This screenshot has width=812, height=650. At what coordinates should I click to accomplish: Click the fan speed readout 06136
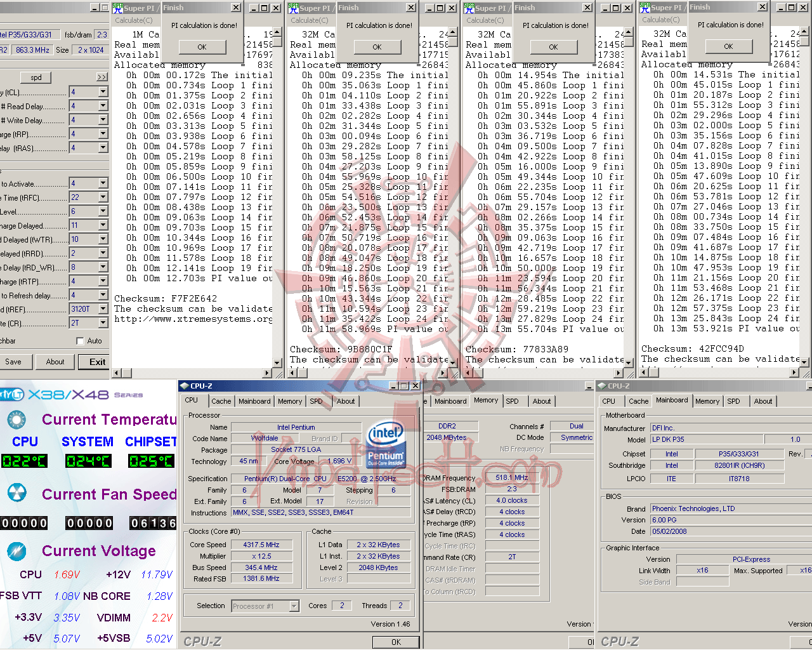[x=153, y=523]
